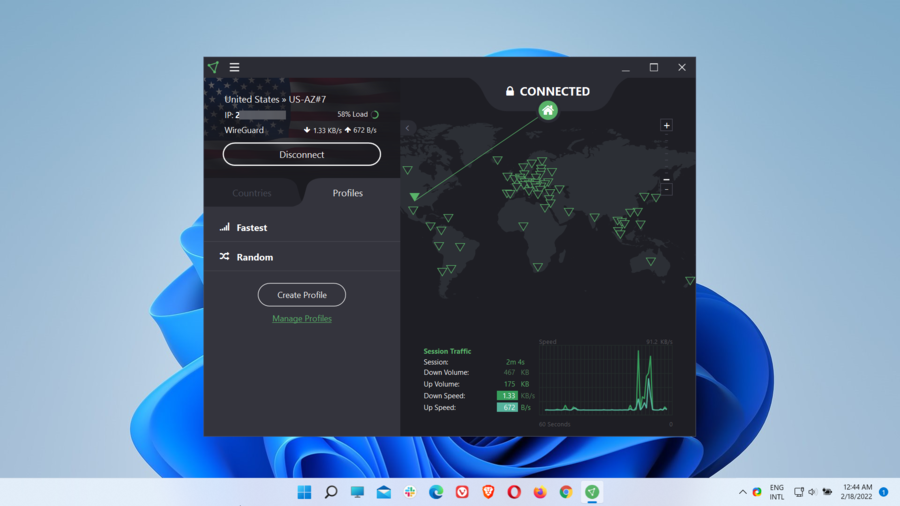Click the 58% Load circle indicator

pyautogui.click(x=375, y=115)
